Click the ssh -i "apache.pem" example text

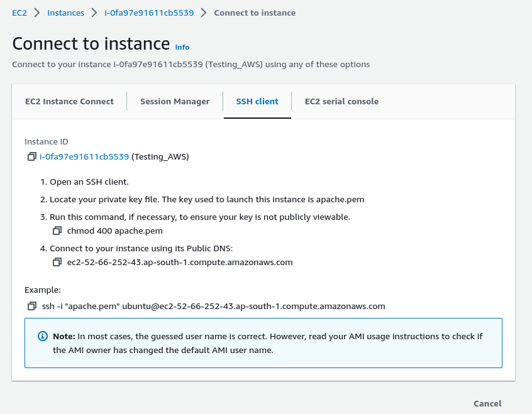[213, 306]
